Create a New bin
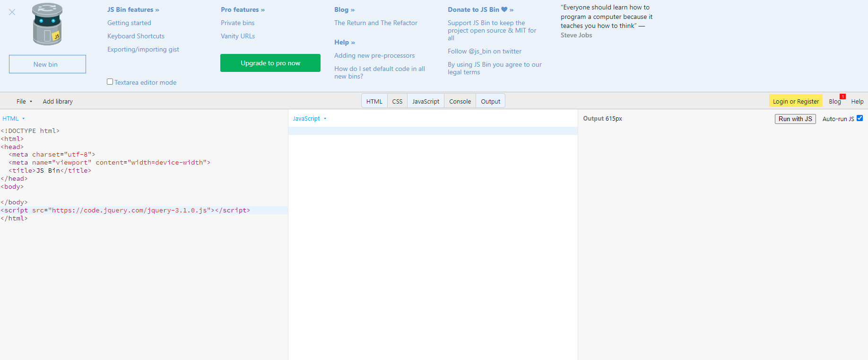Image resolution: width=868 pixels, height=360 pixels. coord(47,64)
